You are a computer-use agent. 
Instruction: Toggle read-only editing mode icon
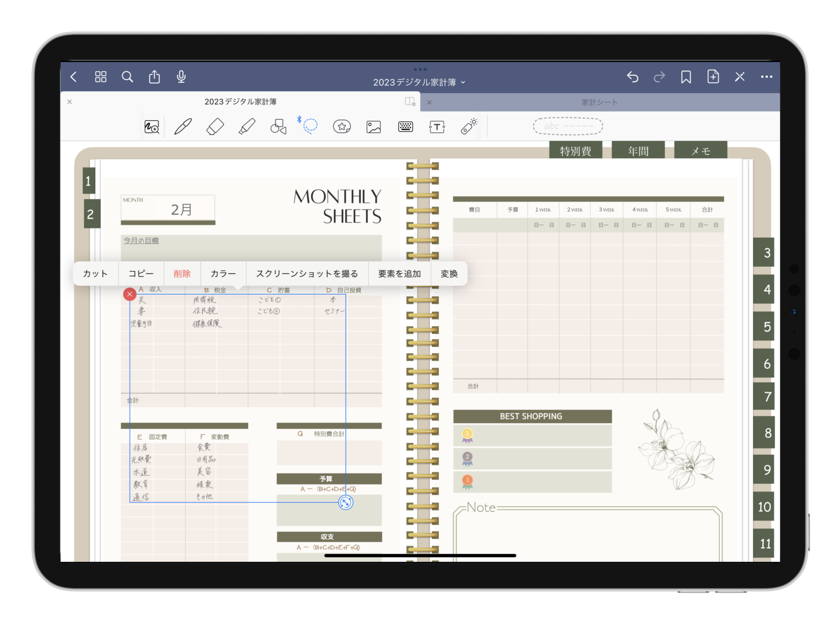coord(740,77)
